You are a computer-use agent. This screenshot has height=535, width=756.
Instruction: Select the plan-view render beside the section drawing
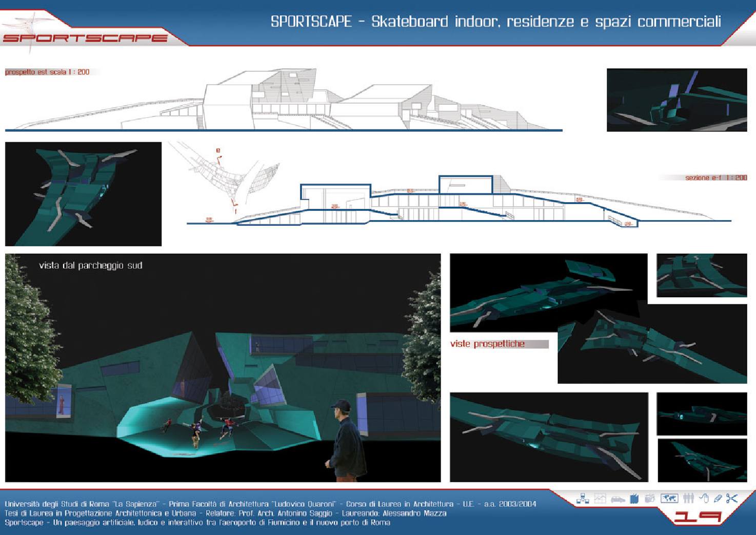tap(83, 194)
